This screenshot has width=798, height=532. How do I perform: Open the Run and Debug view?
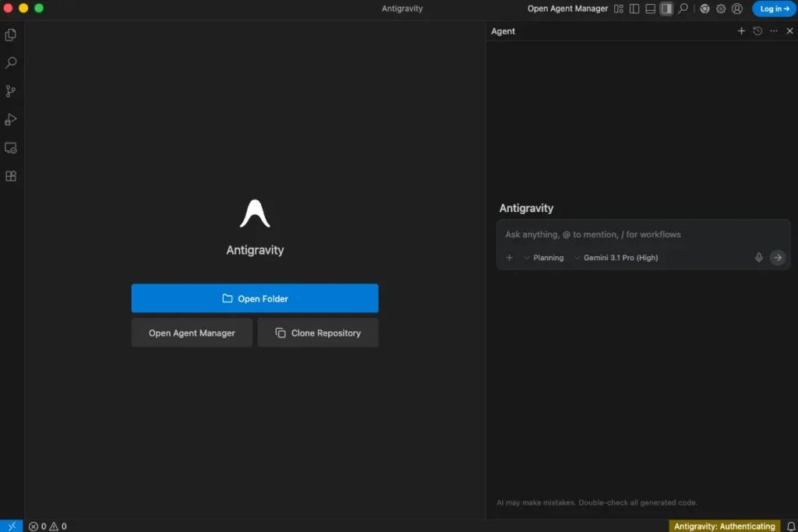pos(11,119)
